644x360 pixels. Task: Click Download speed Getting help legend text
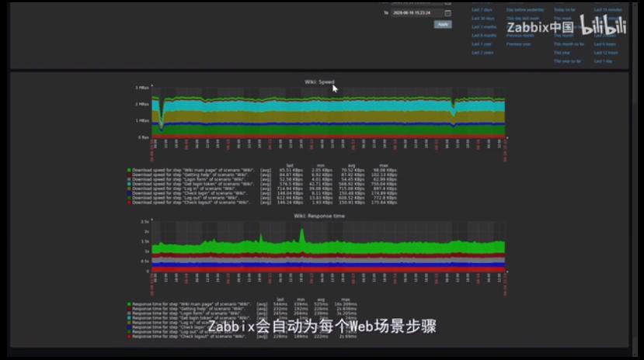190,175
